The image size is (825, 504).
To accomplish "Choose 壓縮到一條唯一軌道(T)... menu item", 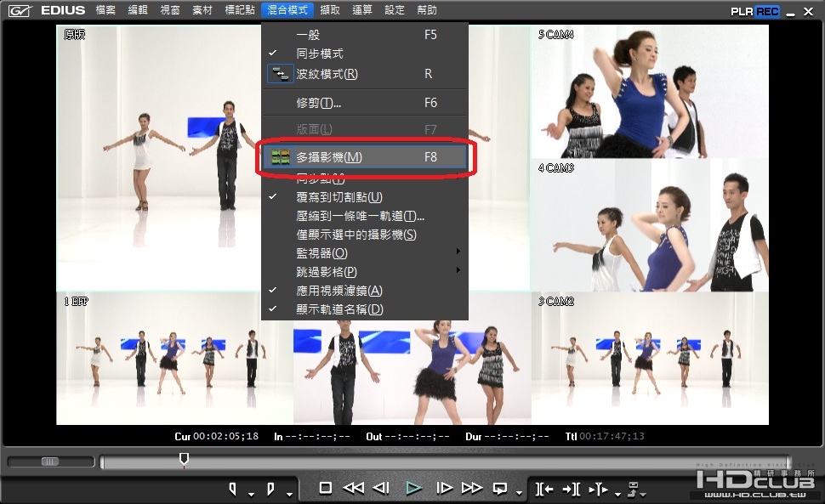I will (x=365, y=216).
